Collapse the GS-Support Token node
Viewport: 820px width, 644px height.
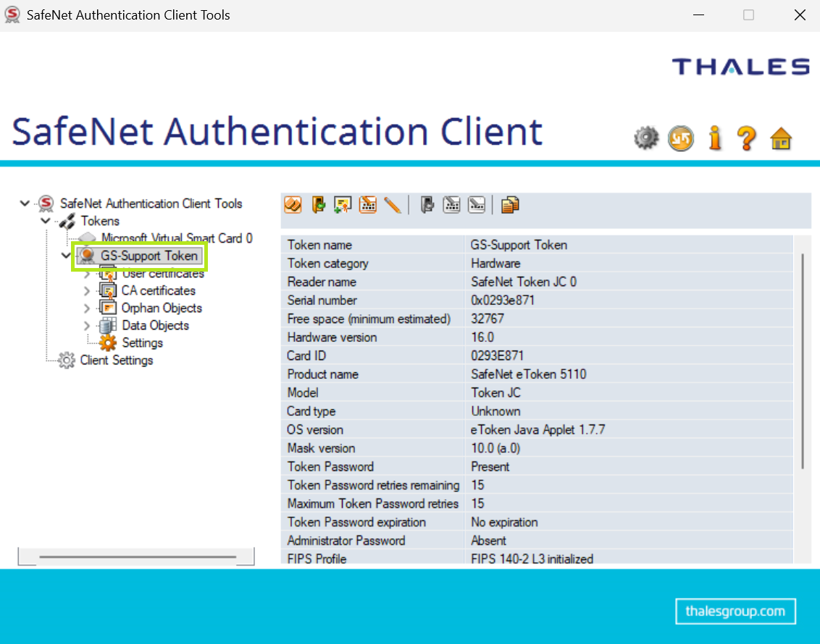coord(66,256)
